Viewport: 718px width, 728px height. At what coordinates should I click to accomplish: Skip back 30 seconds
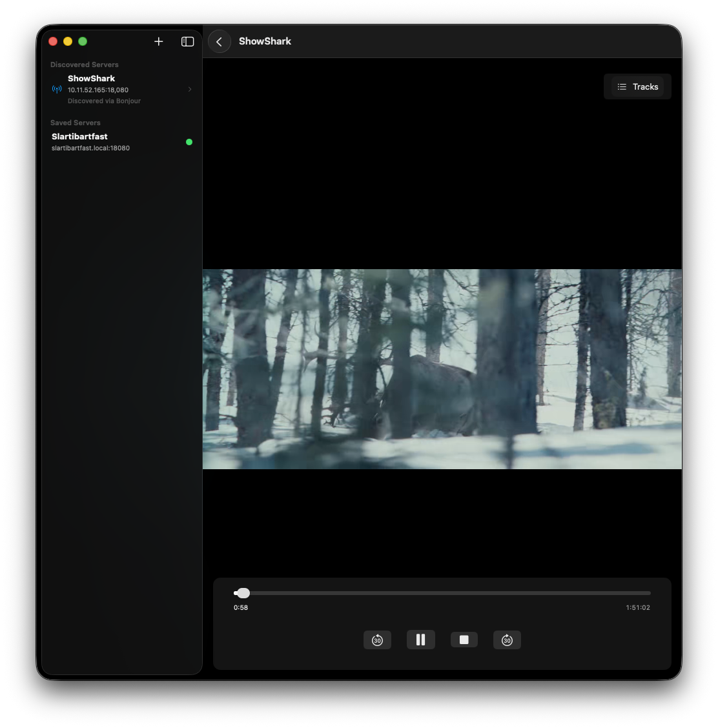378,640
